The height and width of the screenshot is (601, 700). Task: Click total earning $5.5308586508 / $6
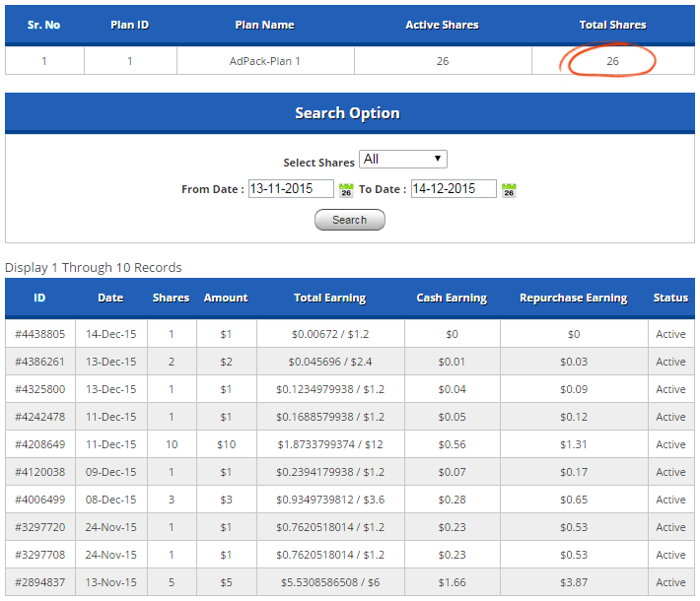click(330, 582)
